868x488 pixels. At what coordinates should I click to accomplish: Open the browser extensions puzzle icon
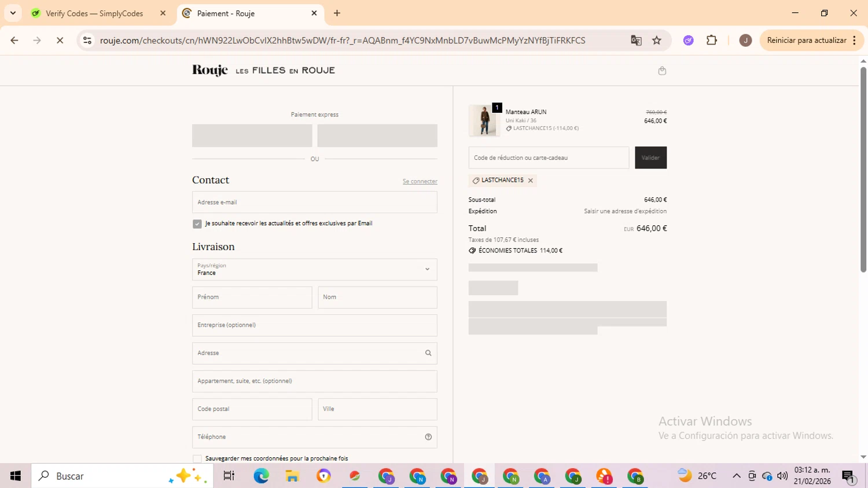coord(712,41)
